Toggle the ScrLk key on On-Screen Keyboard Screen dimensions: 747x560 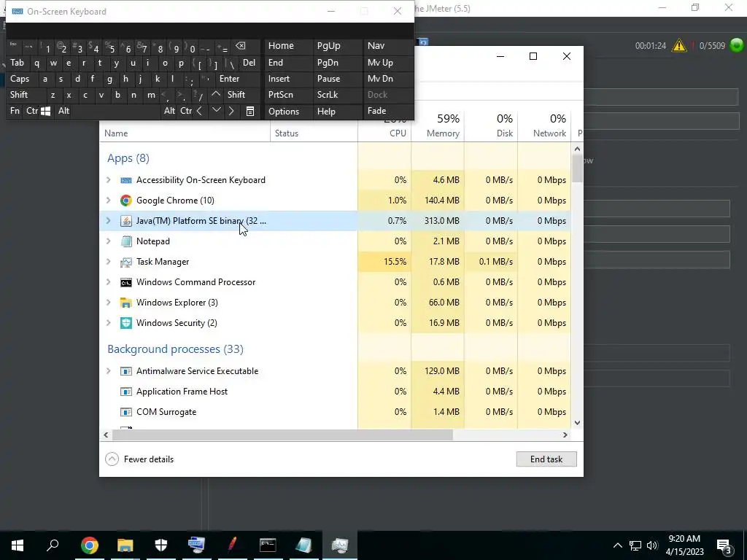pos(328,94)
